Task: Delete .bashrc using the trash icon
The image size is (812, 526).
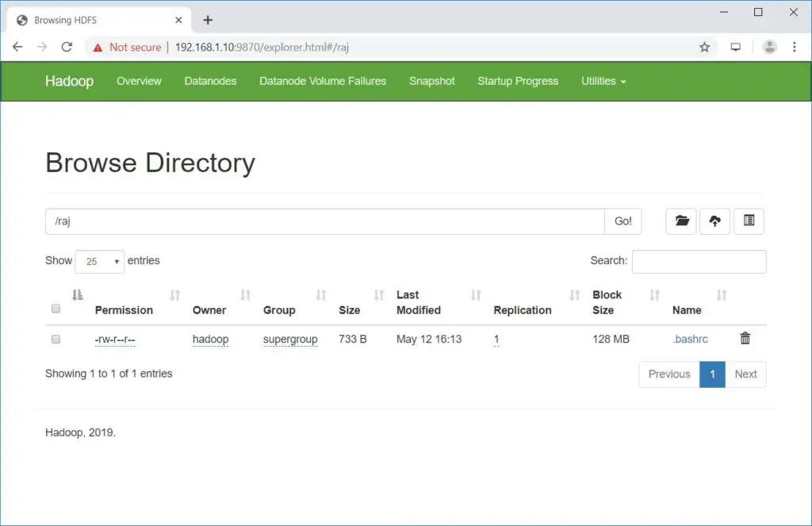Action: pos(745,338)
